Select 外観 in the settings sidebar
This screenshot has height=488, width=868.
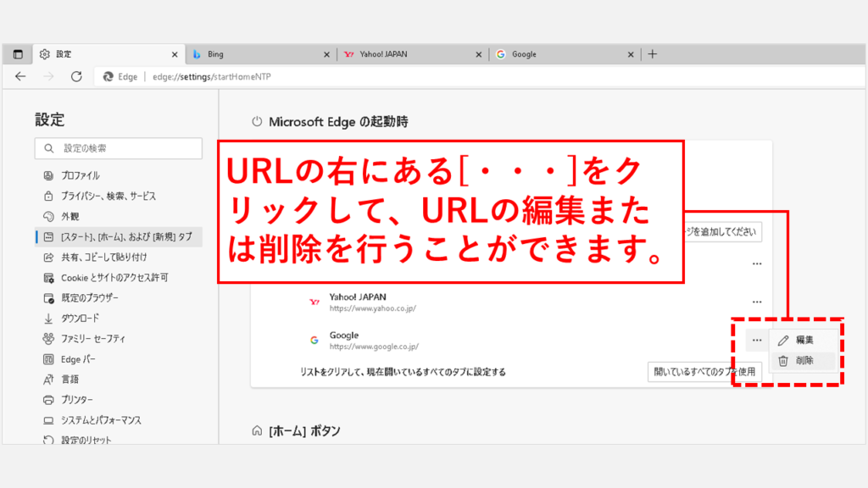pyautogui.click(x=70, y=216)
